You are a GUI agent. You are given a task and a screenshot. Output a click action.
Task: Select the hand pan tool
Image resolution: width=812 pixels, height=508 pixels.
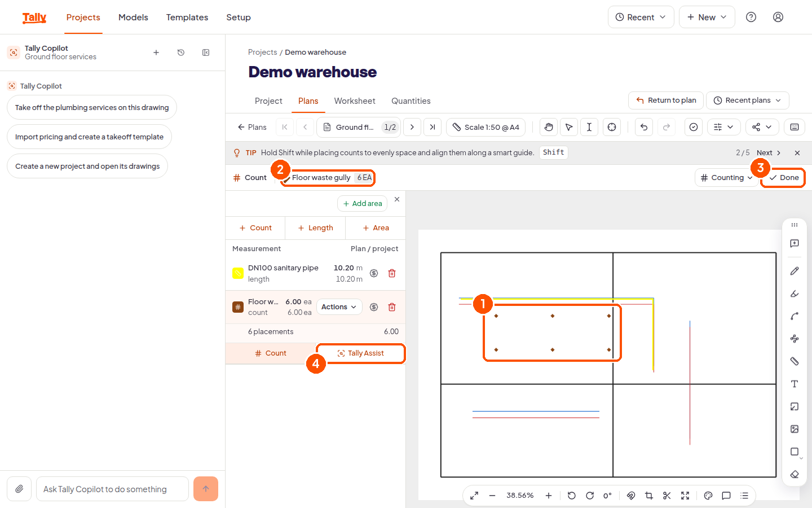[549, 127]
